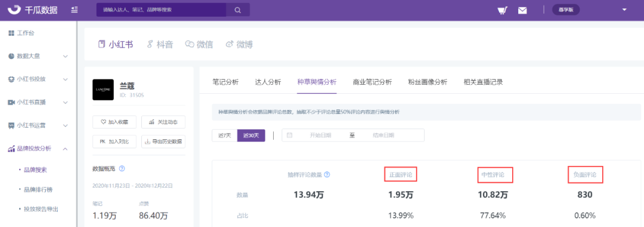
Task: Open the 商业笔记分析 tab
Action: [x=373, y=82]
